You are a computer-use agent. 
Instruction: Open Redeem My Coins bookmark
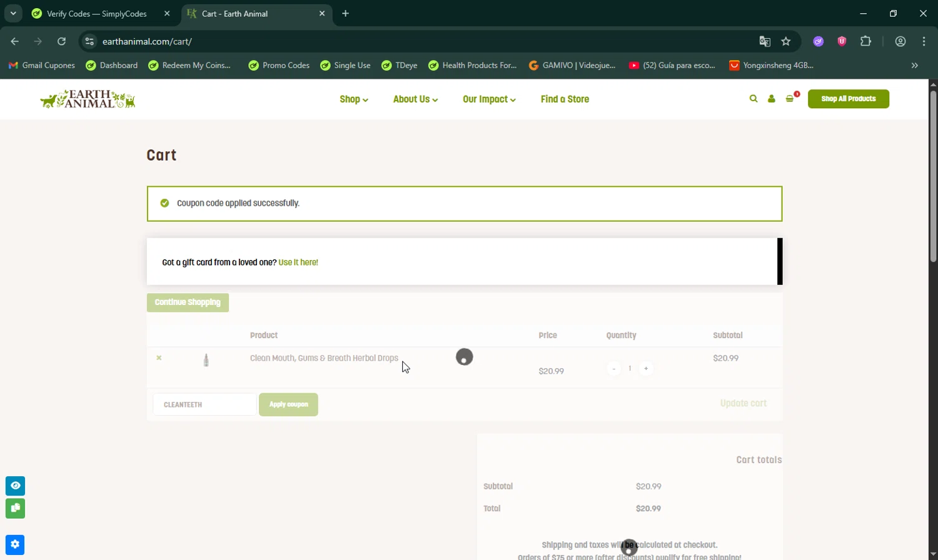coord(189,65)
